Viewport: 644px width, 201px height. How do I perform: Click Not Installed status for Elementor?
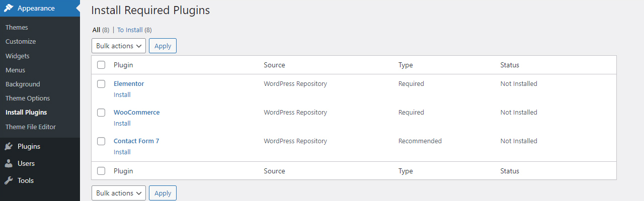[x=519, y=84]
